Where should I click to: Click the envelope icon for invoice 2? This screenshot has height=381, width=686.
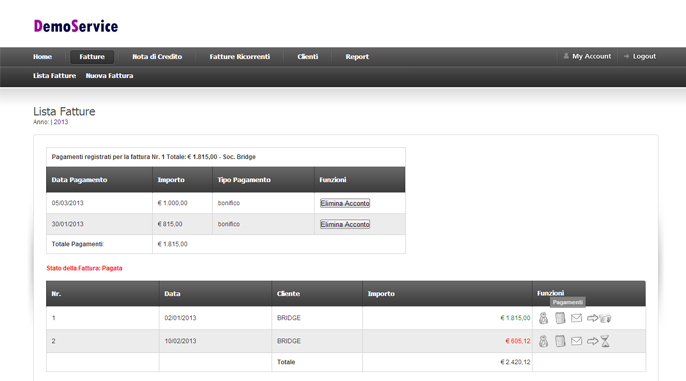(x=577, y=341)
